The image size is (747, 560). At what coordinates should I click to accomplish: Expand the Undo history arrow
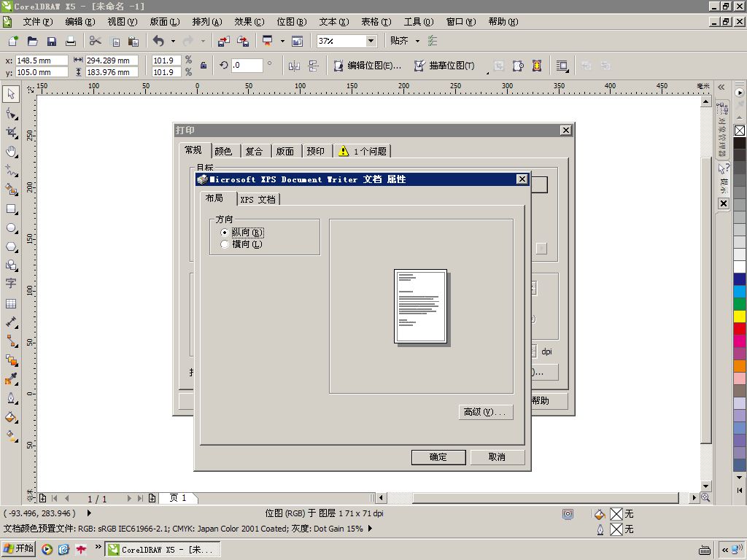(x=173, y=41)
